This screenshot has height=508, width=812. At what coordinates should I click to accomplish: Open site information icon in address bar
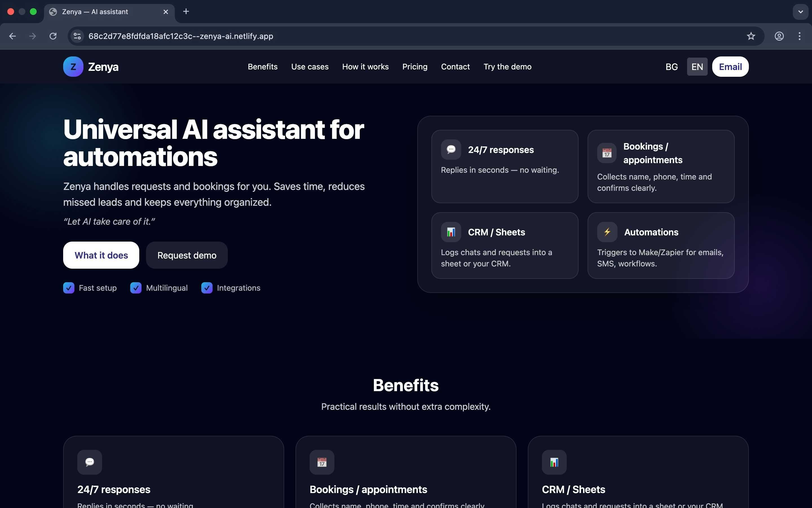point(77,36)
